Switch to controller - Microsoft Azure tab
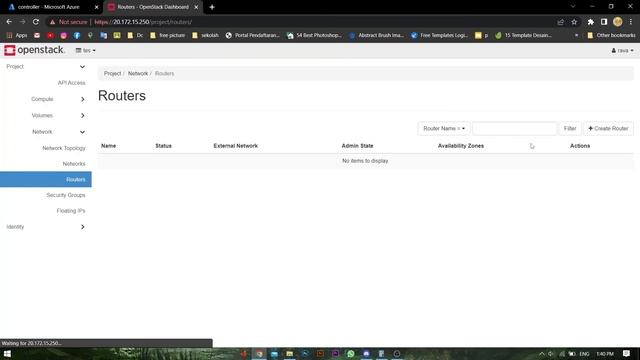Viewport: 640px width, 360px height. coord(52,7)
